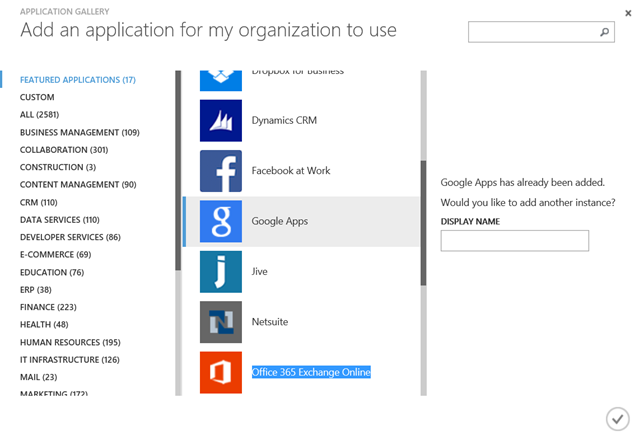Select the All (2581) category
Viewport: 639px width, 440px height.
[40, 114]
